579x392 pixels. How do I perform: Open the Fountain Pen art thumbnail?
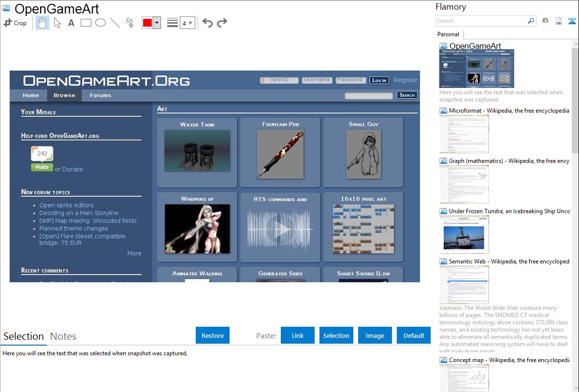tap(280, 154)
